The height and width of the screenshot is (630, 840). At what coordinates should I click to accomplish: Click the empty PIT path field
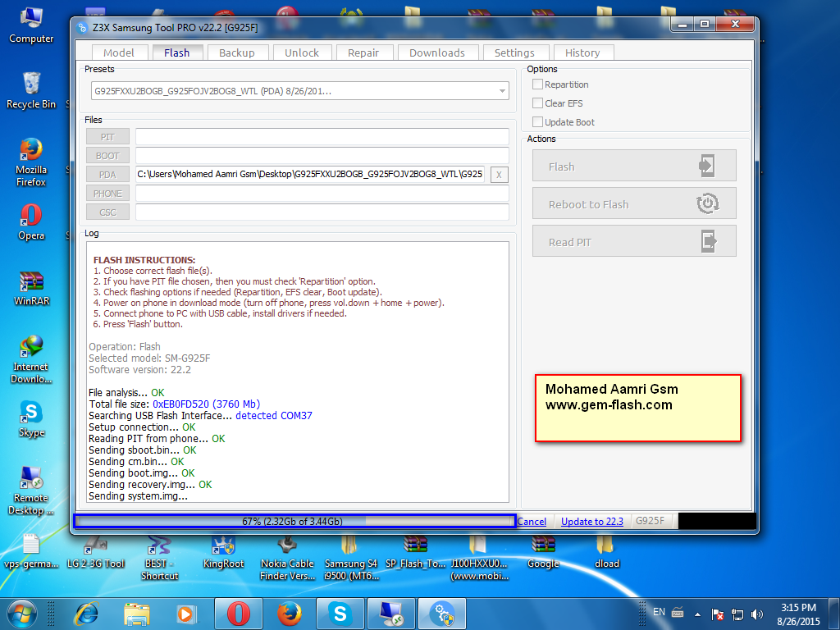322,137
